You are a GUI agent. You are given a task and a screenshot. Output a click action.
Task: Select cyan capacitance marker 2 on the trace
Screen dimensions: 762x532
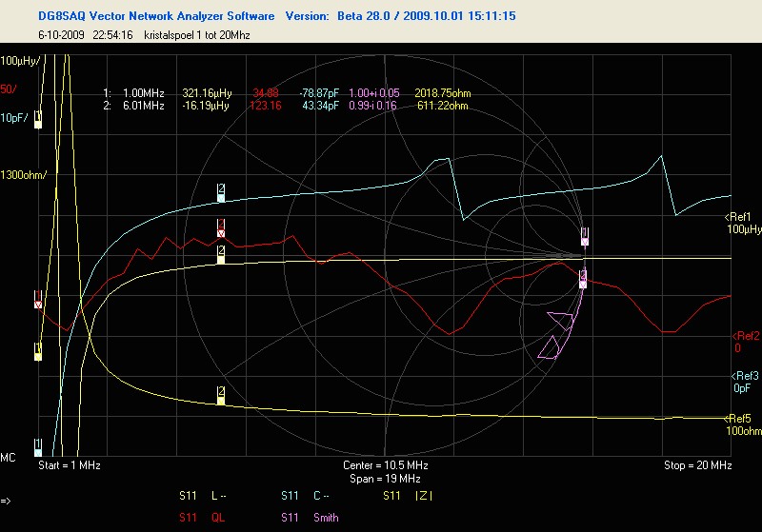pos(221,192)
